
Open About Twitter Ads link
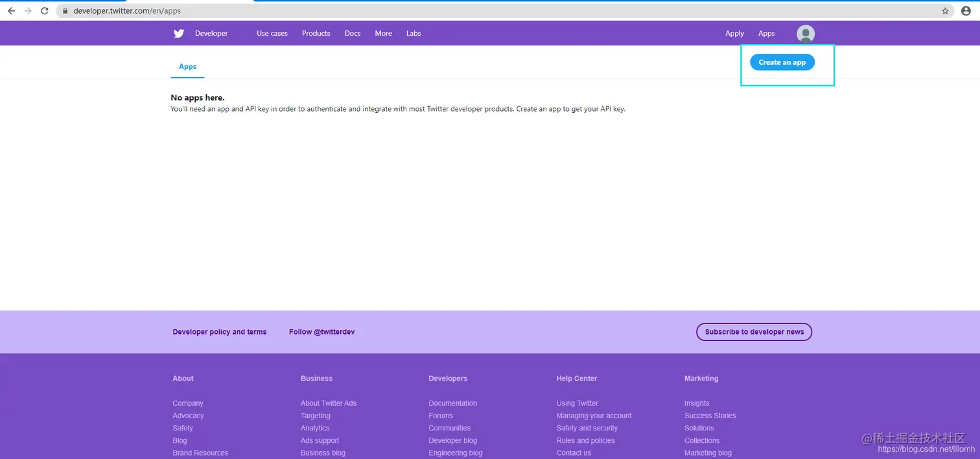click(x=329, y=403)
